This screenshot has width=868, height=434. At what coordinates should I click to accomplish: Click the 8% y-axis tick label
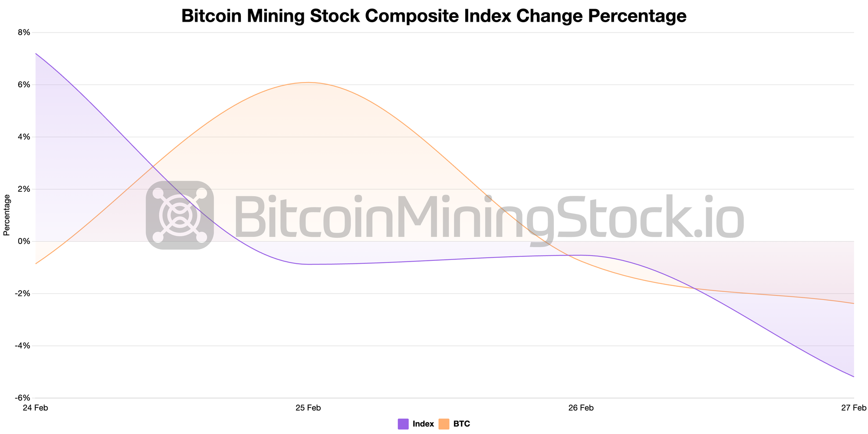pyautogui.click(x=23, y=33)
